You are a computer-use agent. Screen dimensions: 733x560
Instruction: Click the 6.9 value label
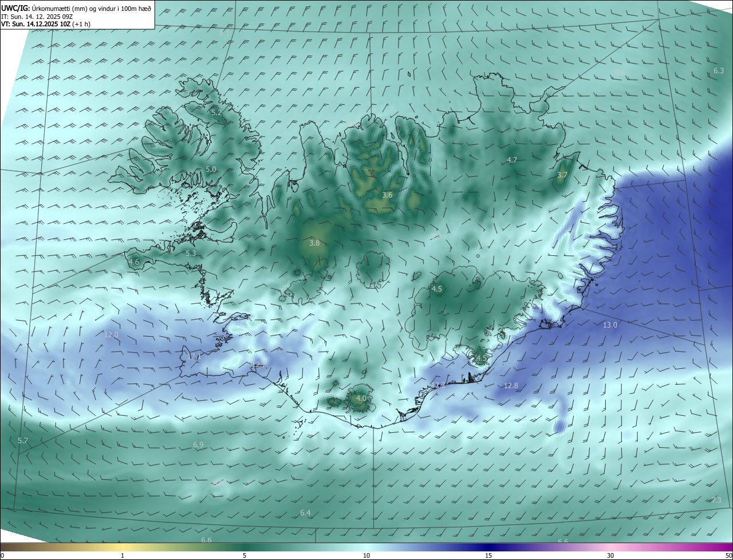coord(198,445)
